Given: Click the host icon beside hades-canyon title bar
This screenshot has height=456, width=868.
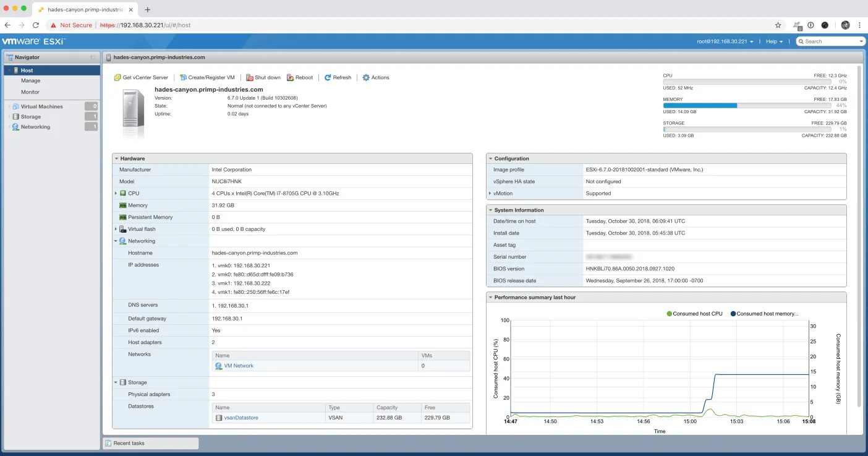Looking at the screenshot, I should click(x=109, y=57).
